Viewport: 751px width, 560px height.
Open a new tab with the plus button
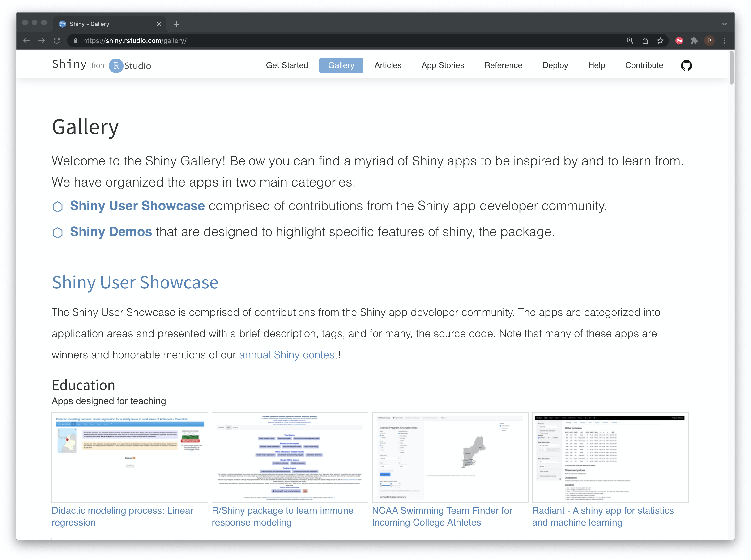[x=176, y=24]
